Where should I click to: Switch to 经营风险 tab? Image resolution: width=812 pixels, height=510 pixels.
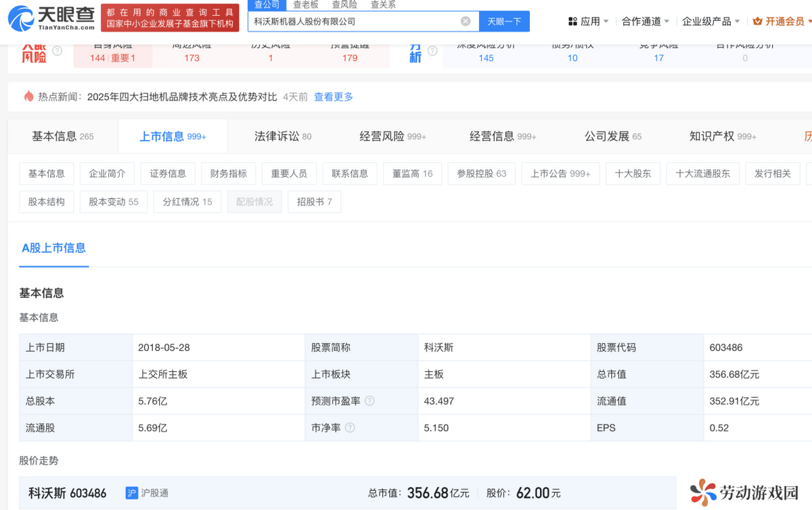(392, 136)
